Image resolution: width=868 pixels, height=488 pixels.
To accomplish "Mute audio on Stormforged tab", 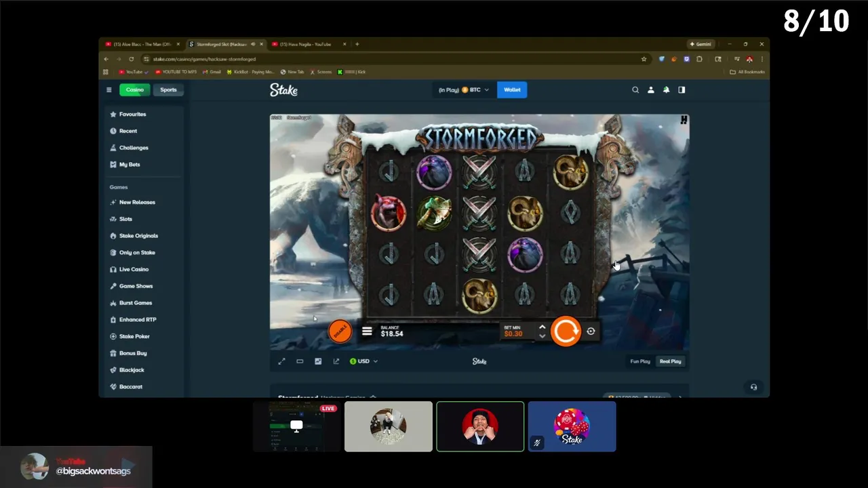I will pos(253,44).
